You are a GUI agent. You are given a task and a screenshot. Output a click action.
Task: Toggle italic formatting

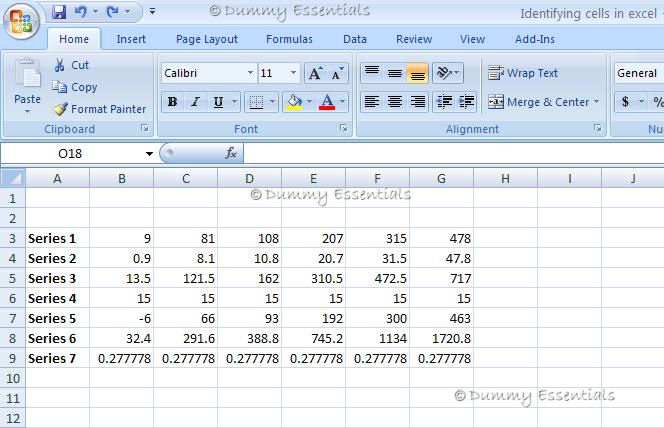click(195, 102)
